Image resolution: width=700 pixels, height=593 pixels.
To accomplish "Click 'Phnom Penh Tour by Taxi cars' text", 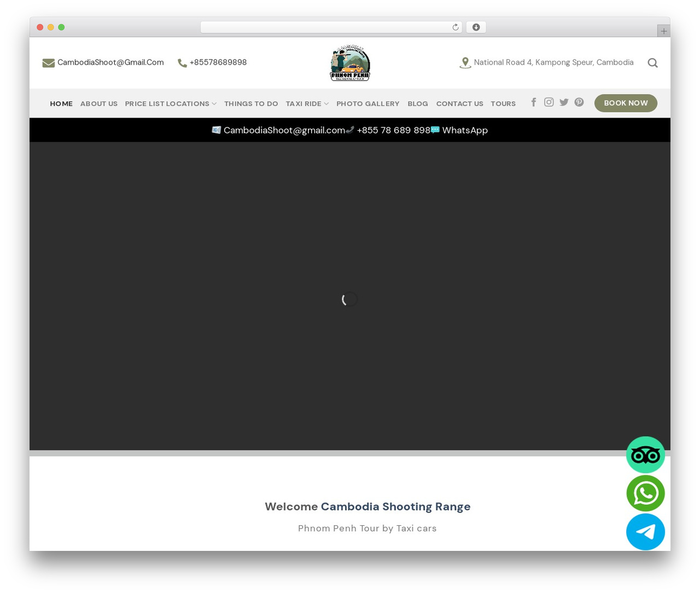I will (367, 528).
